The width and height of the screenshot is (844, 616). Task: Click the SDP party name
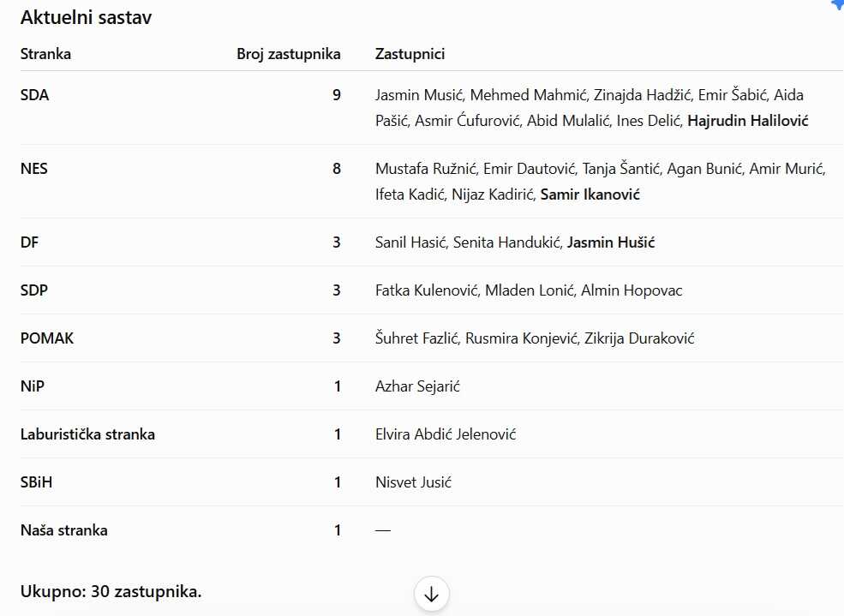tap(34, 290)
